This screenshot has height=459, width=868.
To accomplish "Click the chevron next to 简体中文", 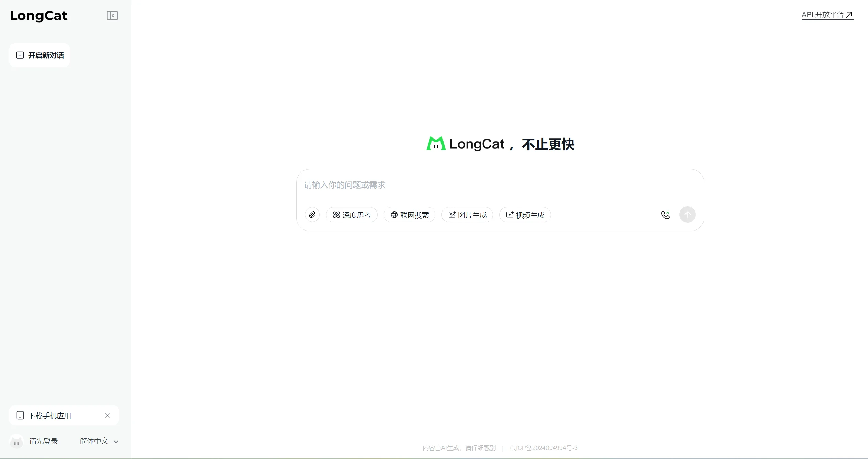I will coord(116,442).
